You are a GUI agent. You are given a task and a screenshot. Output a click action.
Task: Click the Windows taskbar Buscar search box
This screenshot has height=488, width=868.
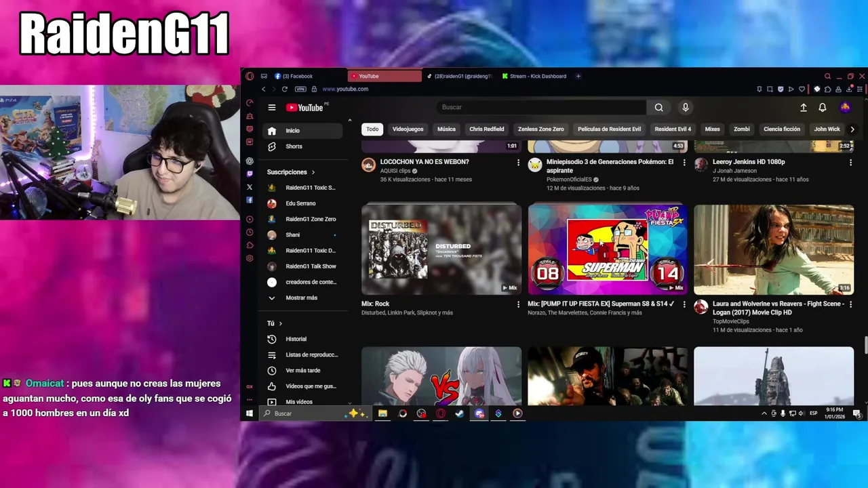pos(314,413)
